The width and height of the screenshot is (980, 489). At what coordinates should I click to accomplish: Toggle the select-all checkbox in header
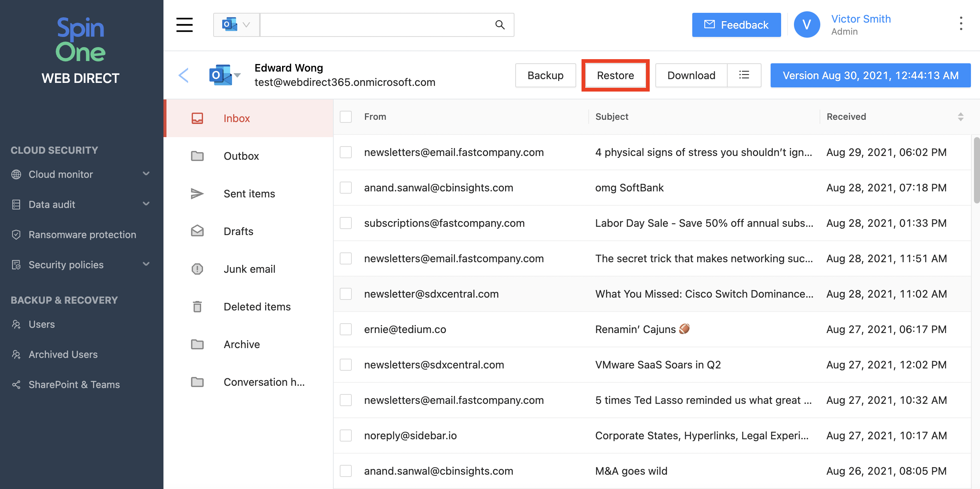(x=345, y=116)
